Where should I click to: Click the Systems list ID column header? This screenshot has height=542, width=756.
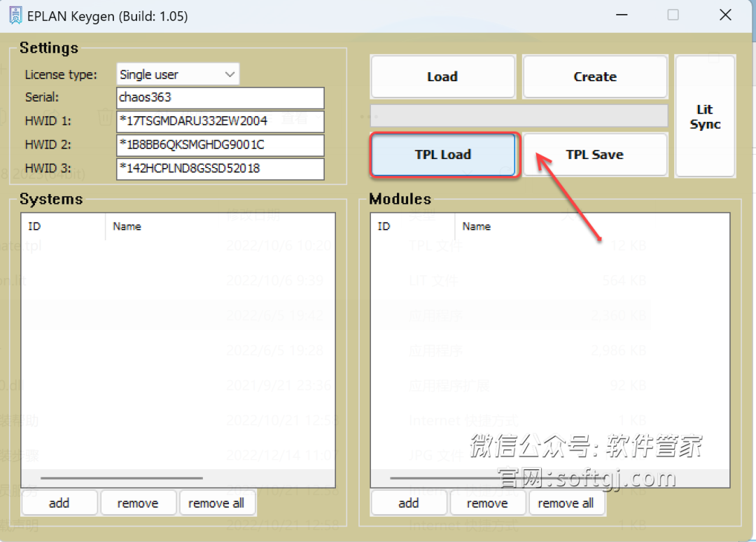63,227
